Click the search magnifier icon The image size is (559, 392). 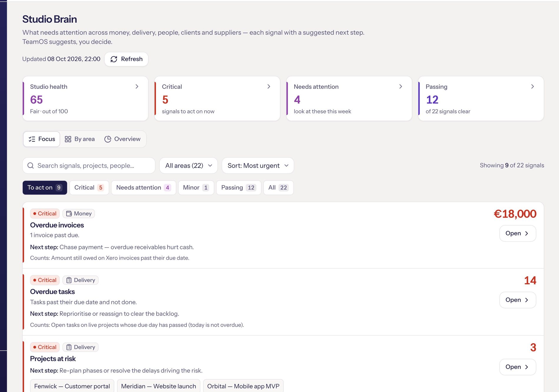click(x=31, y=166)
